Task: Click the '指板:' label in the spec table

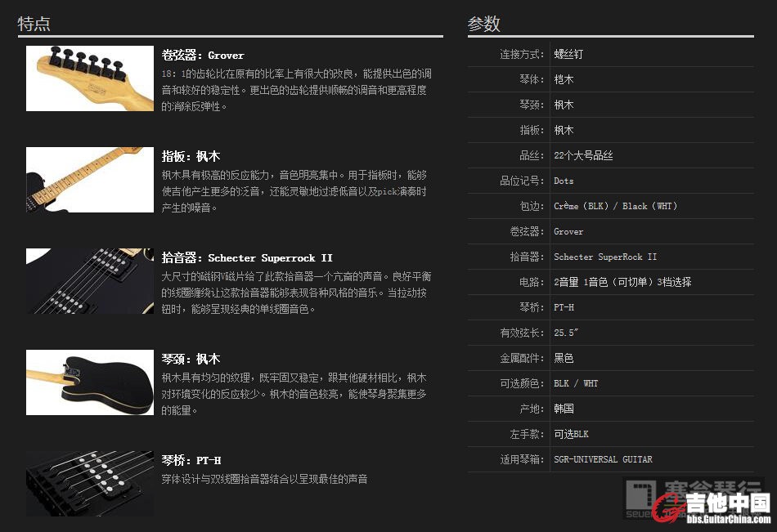Action: click(532, 130)
